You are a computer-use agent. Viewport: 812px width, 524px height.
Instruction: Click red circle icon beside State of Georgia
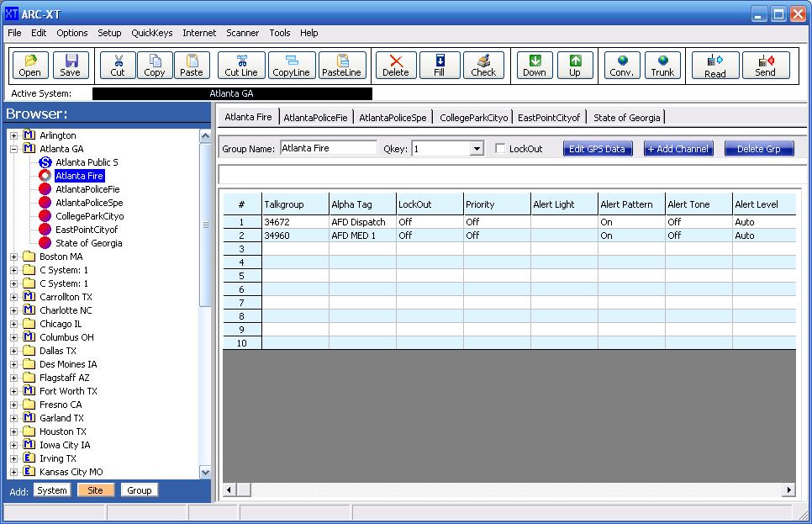(45, 243)
